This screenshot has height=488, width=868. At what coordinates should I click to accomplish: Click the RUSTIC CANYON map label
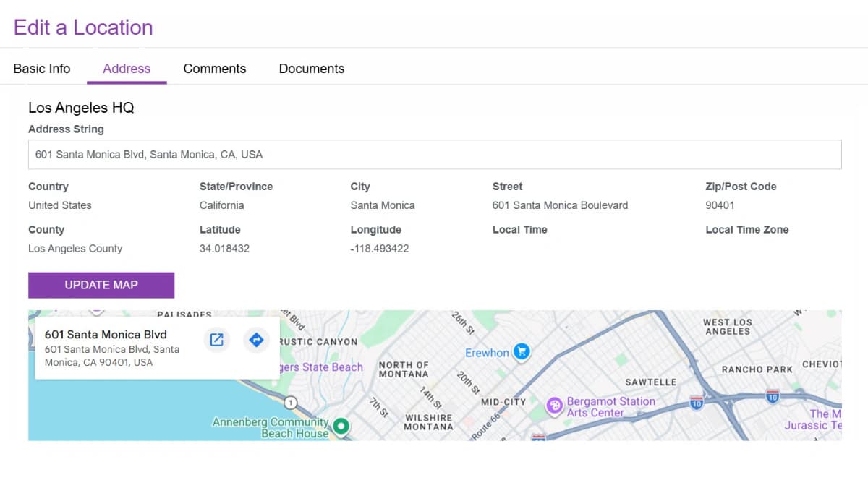[319, 342]
